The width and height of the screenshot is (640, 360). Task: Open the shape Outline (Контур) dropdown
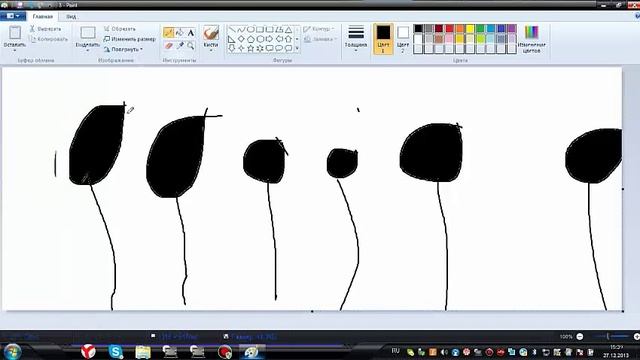tap(319, 29)
